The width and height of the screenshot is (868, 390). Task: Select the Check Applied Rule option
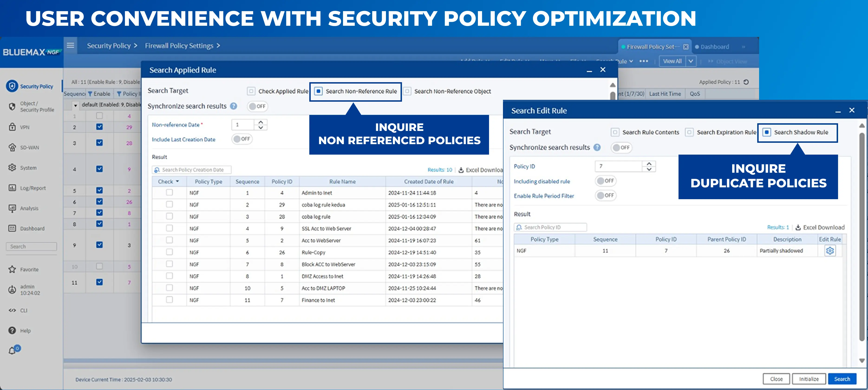coord(278,91)
